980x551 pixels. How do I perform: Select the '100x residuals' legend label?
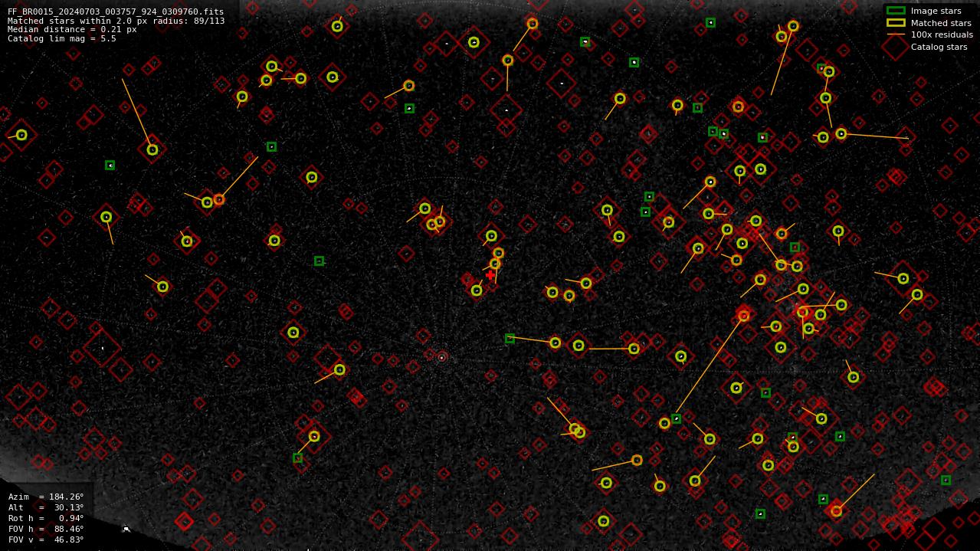tap(942, 34)
